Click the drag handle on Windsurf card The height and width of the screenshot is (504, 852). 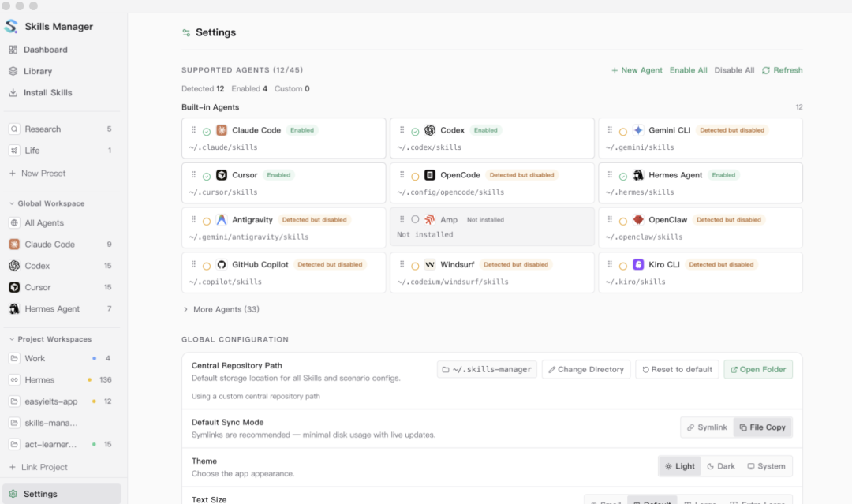(402, 264)
